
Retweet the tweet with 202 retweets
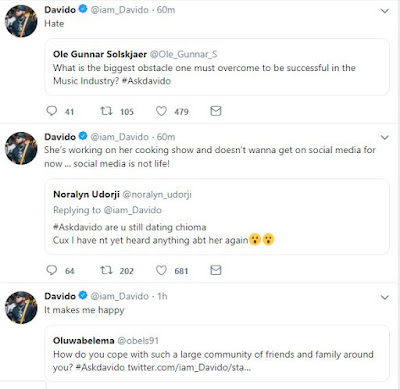[x=106, y=270]
